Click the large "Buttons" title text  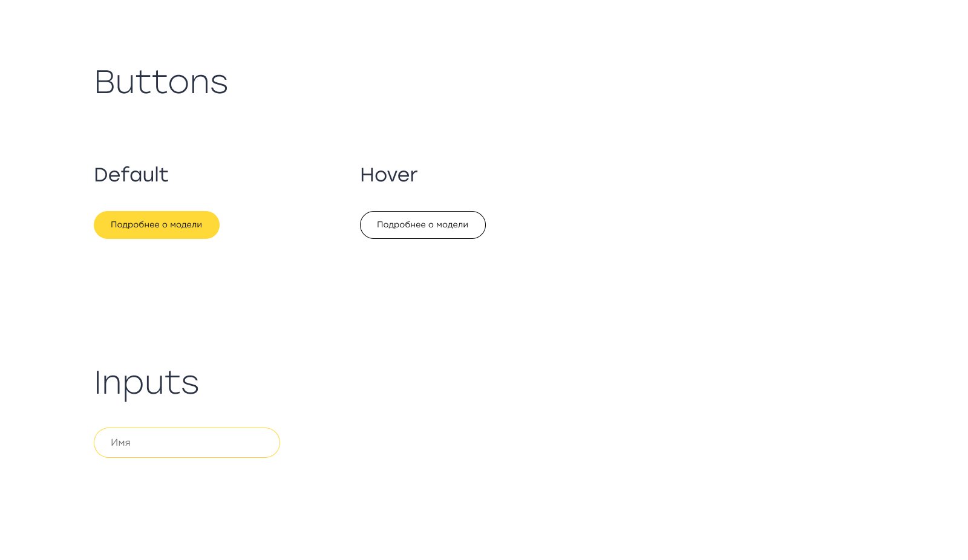(161, 82)
